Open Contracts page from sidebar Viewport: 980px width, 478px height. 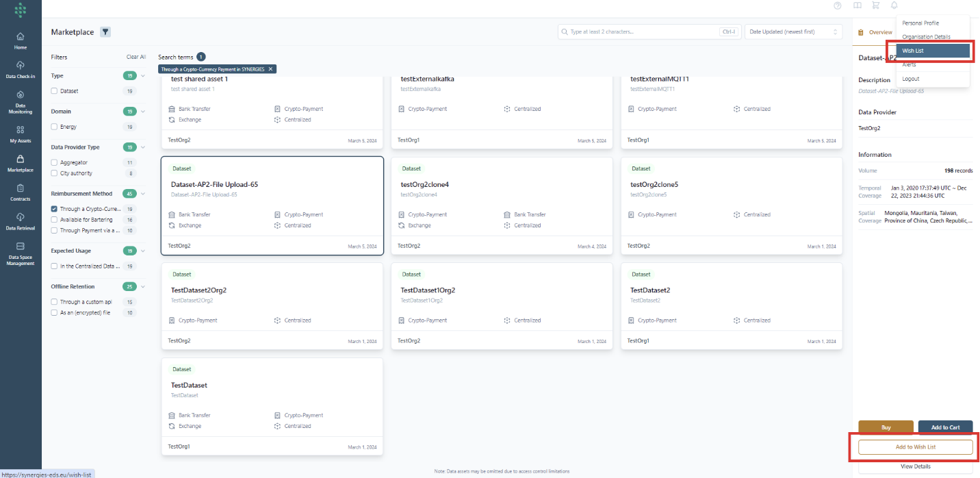coord(21,192)
